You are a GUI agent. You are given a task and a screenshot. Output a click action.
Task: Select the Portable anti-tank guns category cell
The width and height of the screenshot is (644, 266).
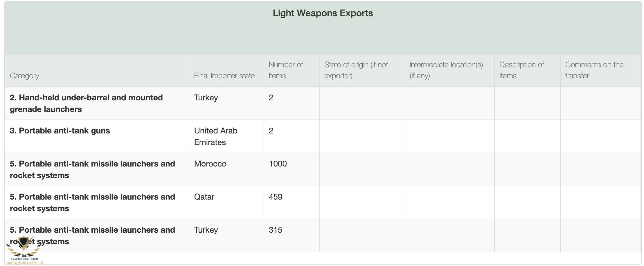pyautogui.click(x=60, y=131)
